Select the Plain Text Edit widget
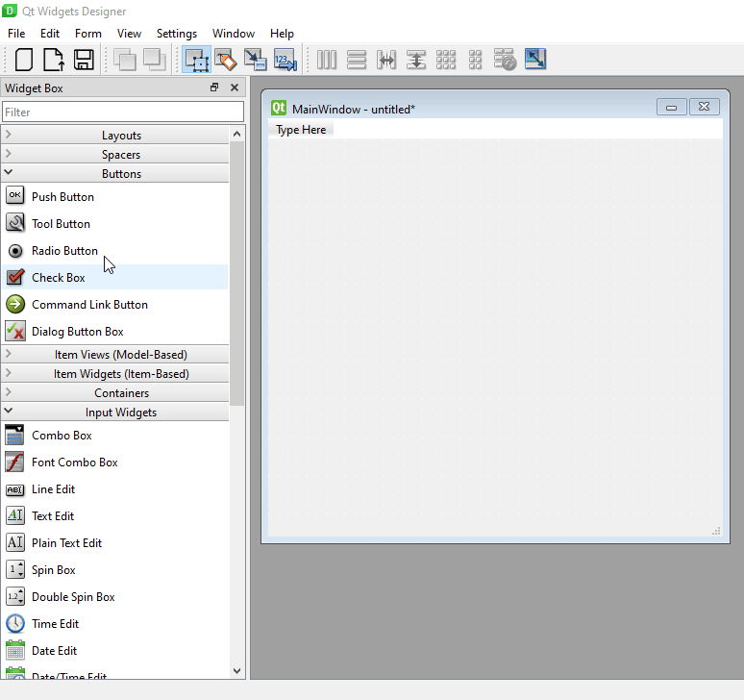The width and height of the screenshot is (744, 700). [115, 543]
